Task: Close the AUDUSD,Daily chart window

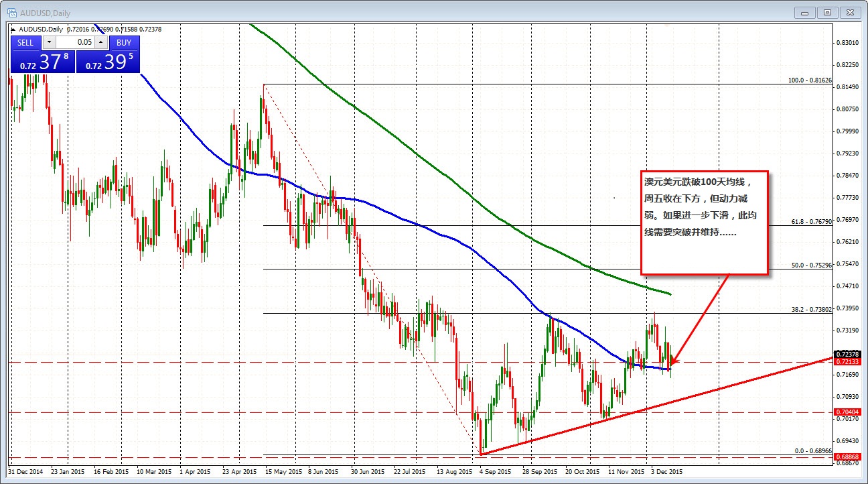Action: (x=851, y=12)
